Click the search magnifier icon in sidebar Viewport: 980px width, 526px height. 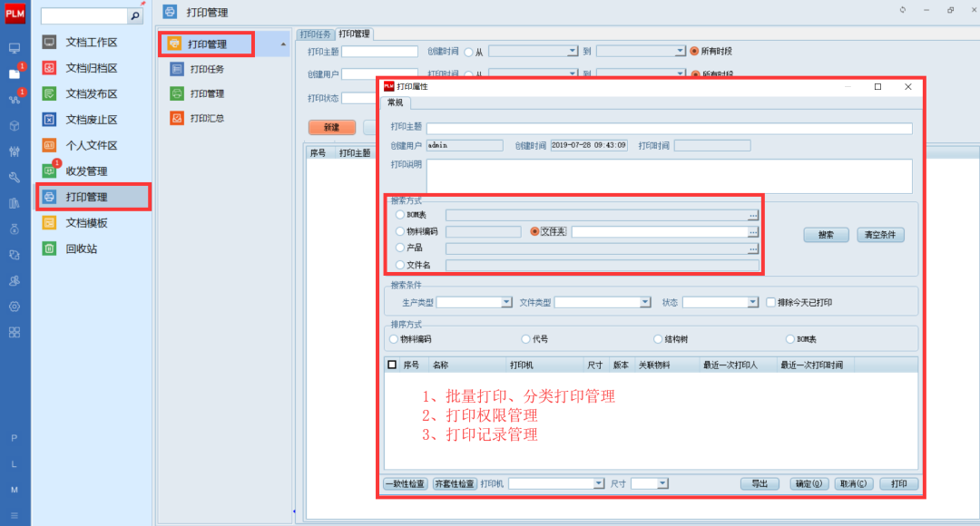[x=135, y=16]
